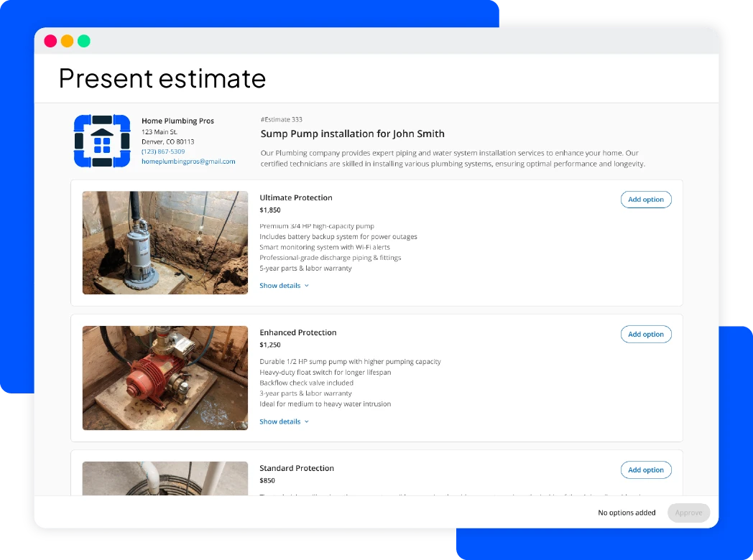Expand Show details for Enhanced Protection
Screen dimensions: 753x560
click(280, 421)
